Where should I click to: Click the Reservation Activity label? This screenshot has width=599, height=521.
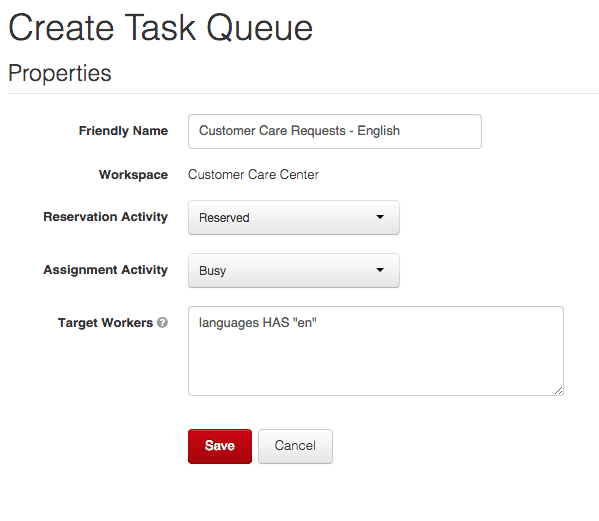(x=105, y=217)
